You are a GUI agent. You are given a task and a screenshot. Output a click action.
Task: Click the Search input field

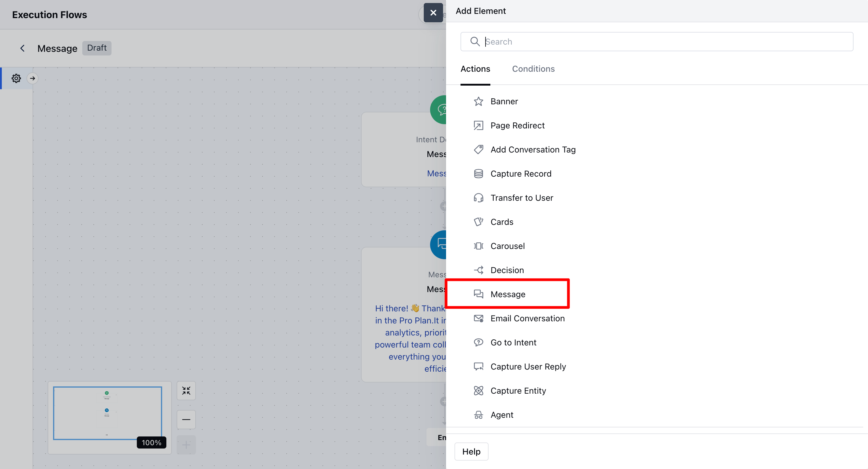(x=657, y=42)
